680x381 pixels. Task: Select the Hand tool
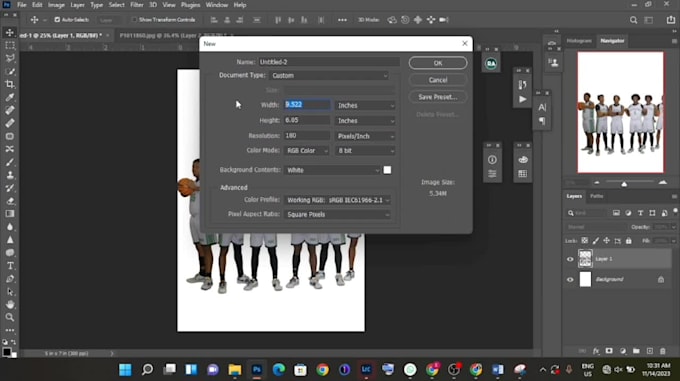[10, 304]
